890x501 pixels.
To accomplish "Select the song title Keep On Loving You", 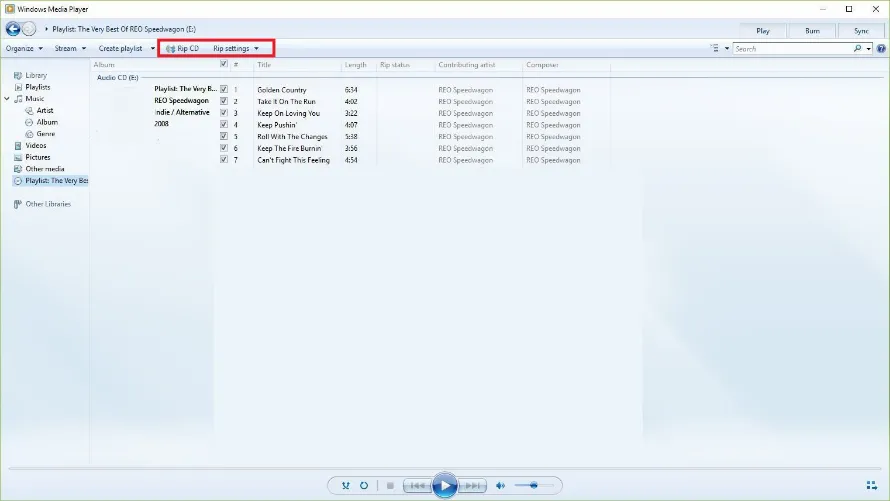I will [288, 113].
